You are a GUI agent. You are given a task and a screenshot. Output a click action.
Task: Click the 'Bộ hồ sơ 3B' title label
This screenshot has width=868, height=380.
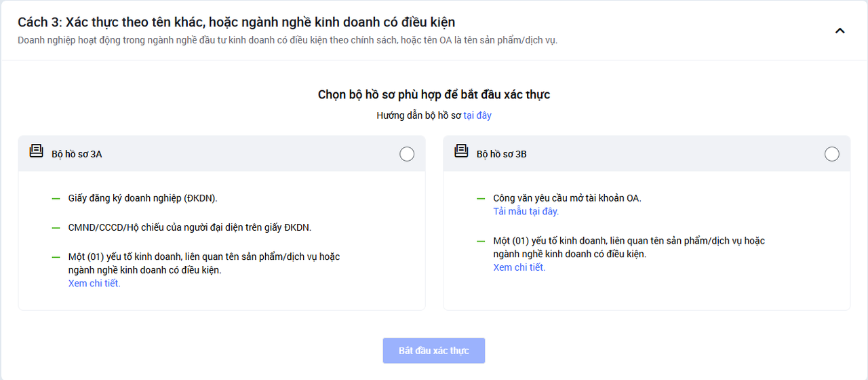coord(501,154)
